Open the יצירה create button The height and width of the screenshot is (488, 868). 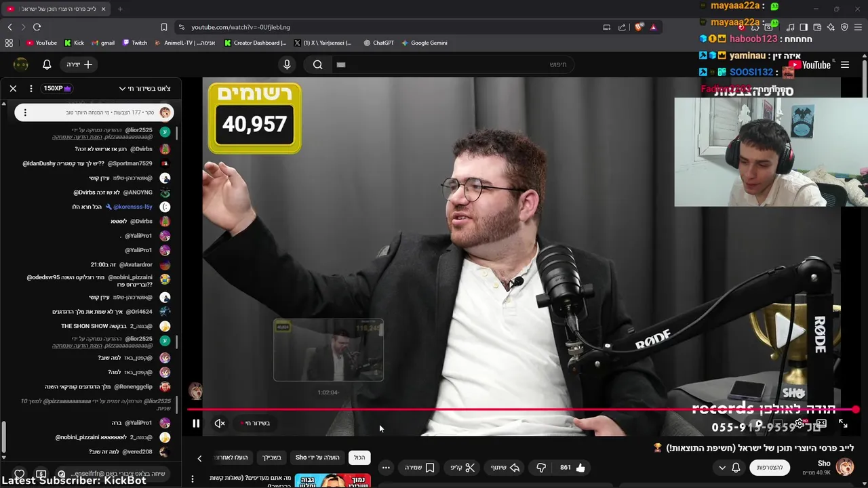tap(79, 64)
